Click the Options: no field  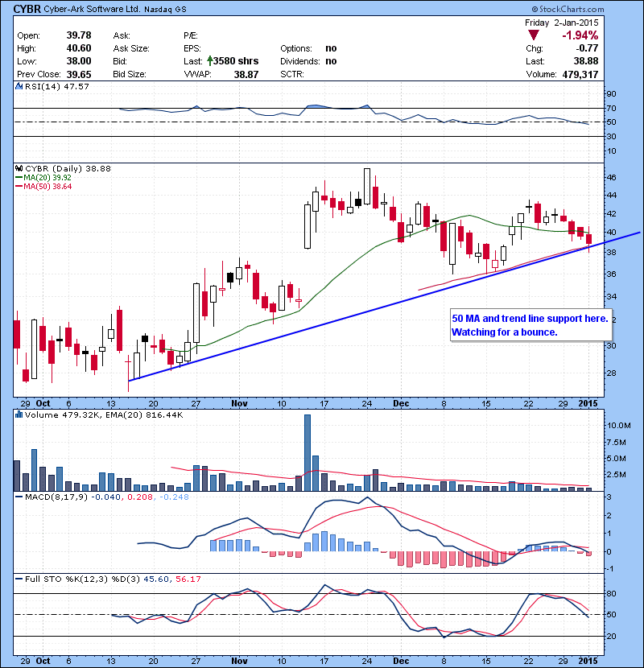coord(308,48)
